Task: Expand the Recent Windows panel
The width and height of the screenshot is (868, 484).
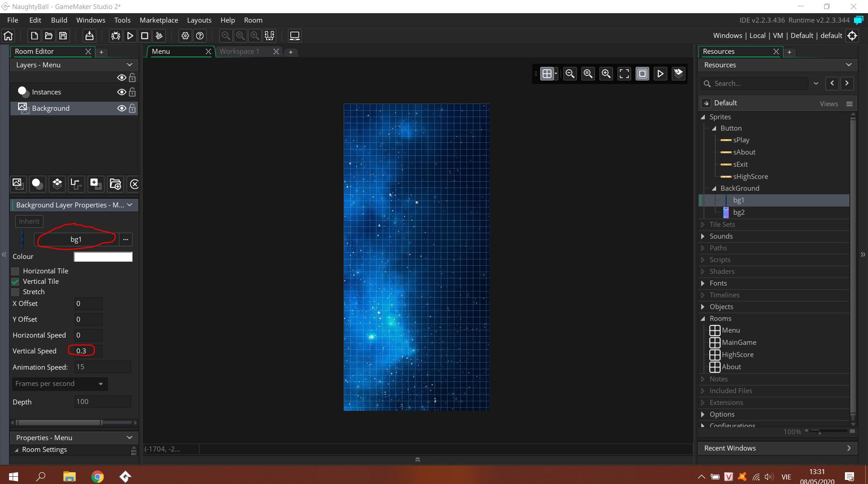Action: coord(849,448)
